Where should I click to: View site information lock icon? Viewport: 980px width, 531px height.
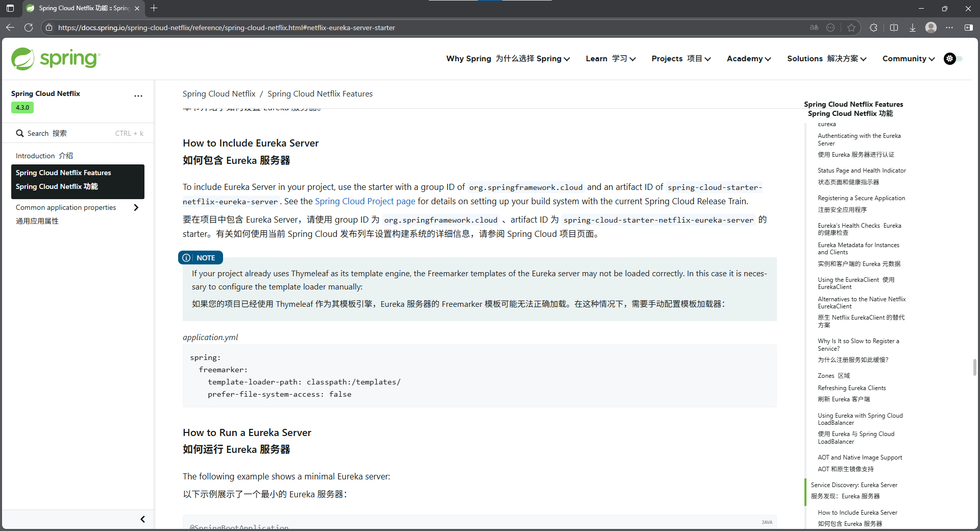(x=49, y=28)
